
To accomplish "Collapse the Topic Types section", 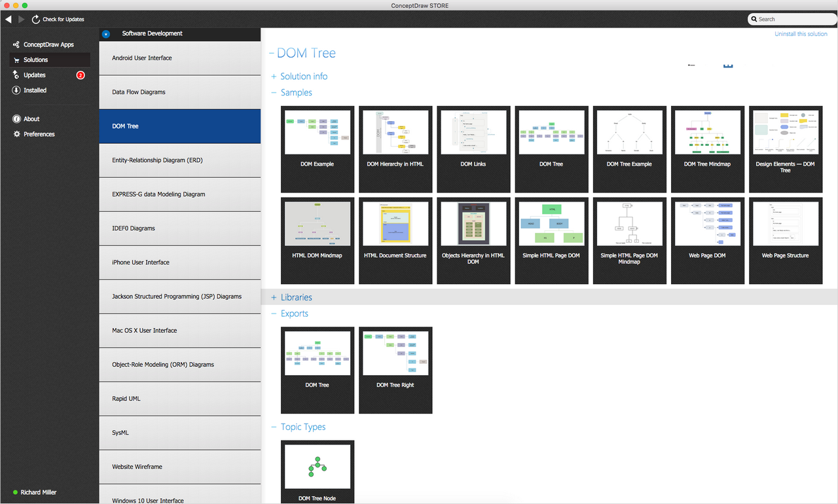I will pos(274,427).
